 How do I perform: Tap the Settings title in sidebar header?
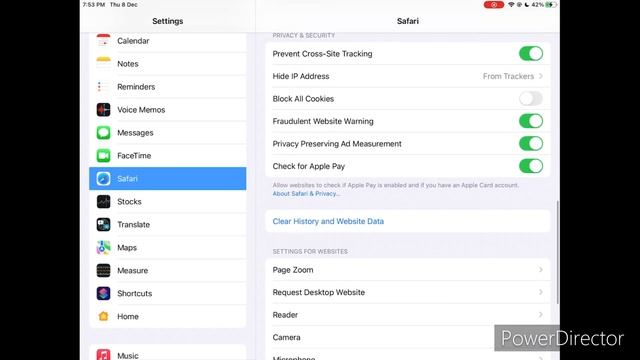(x=168, y=21)
